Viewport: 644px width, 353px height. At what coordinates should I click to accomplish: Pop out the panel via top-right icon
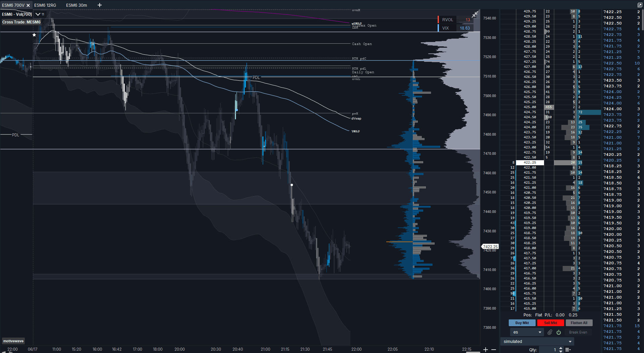(640, 5)
